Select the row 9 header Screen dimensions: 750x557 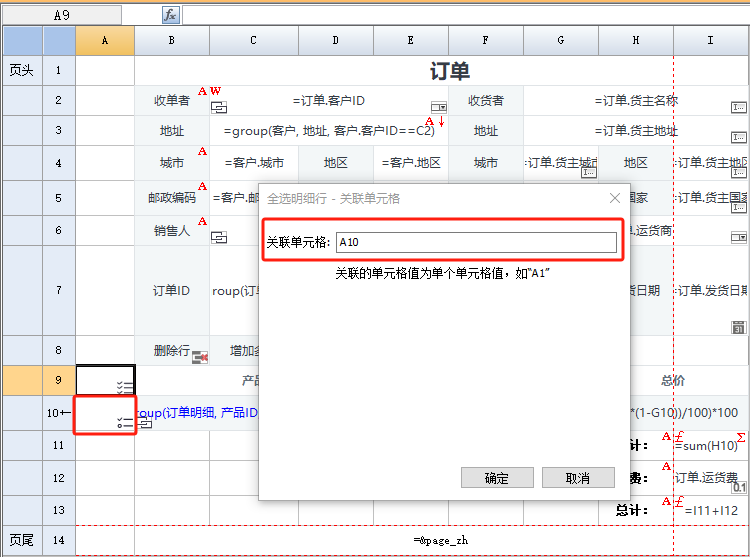click(59, 380)
